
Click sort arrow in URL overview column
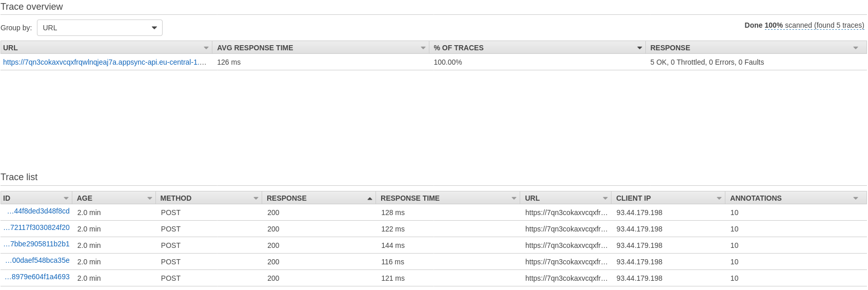click(206, 48)
